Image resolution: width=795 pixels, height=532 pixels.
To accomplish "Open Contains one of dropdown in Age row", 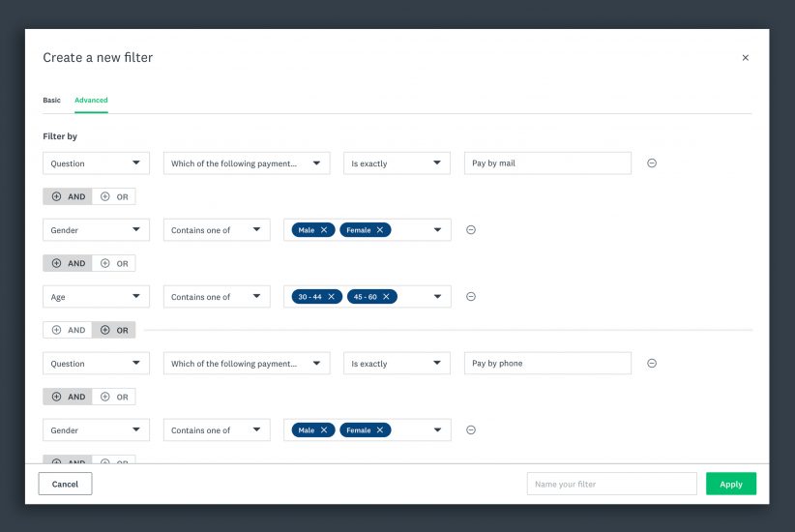I will [217, 297].
